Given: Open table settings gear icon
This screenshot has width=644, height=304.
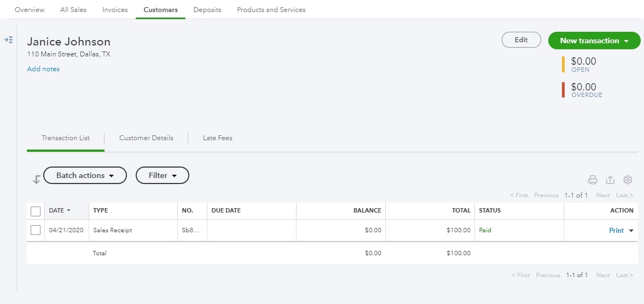Looking at the screenshot, I should pos(628,180).
